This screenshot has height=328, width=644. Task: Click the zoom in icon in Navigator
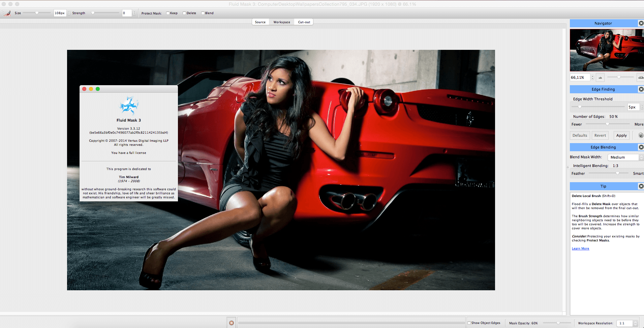coord(640,77)
